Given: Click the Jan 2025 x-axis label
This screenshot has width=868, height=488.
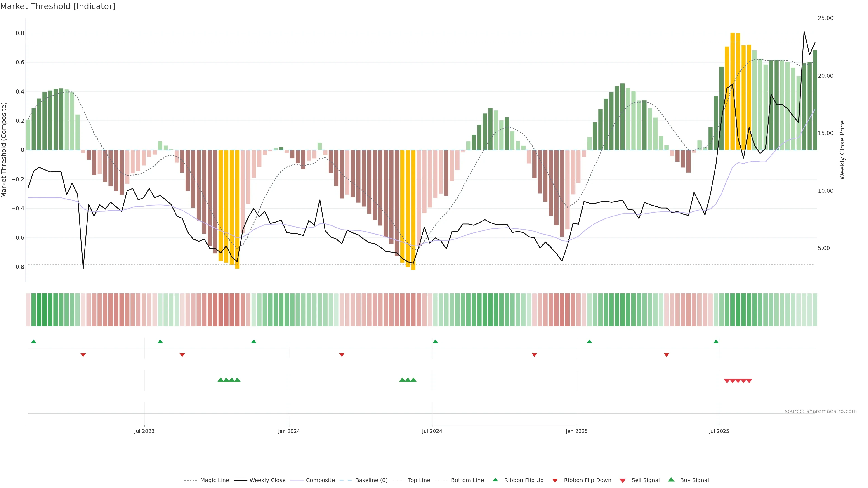Looking at the screenshot, I should click(x=577, y=431).
